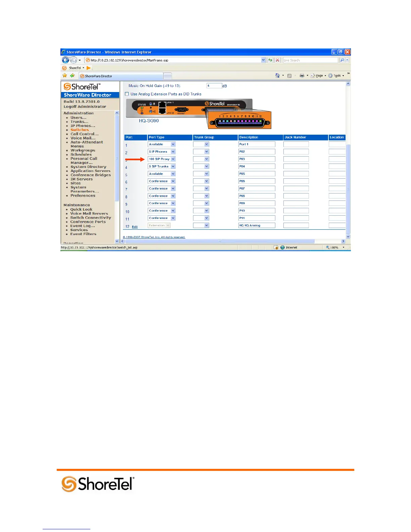Click the Edit link for port 12
Viewport: 411px width, 532px height.
tap(135, 227)
